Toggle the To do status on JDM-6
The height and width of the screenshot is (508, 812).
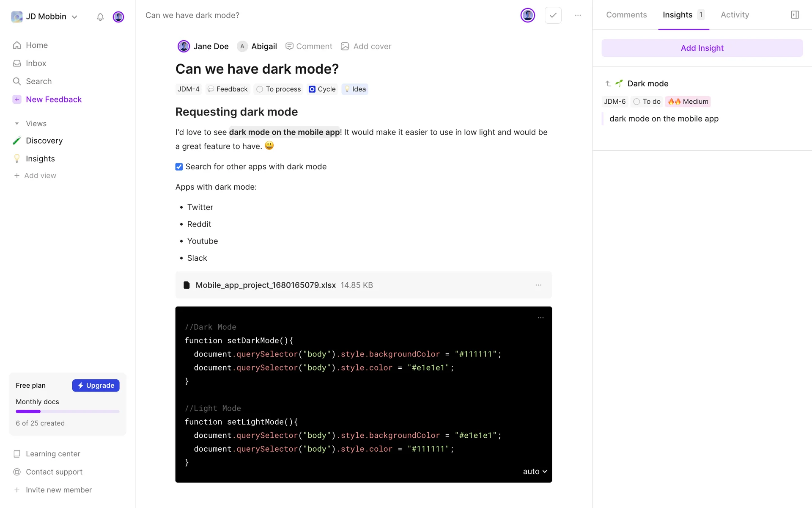[636, 102]
